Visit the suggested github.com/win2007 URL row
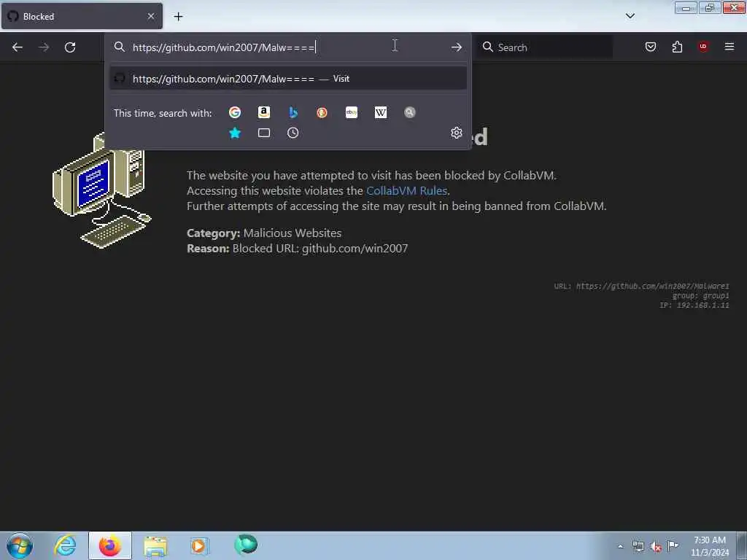This screenshot has height=560, width=747. pyautogui.click(x=287, y=79)
